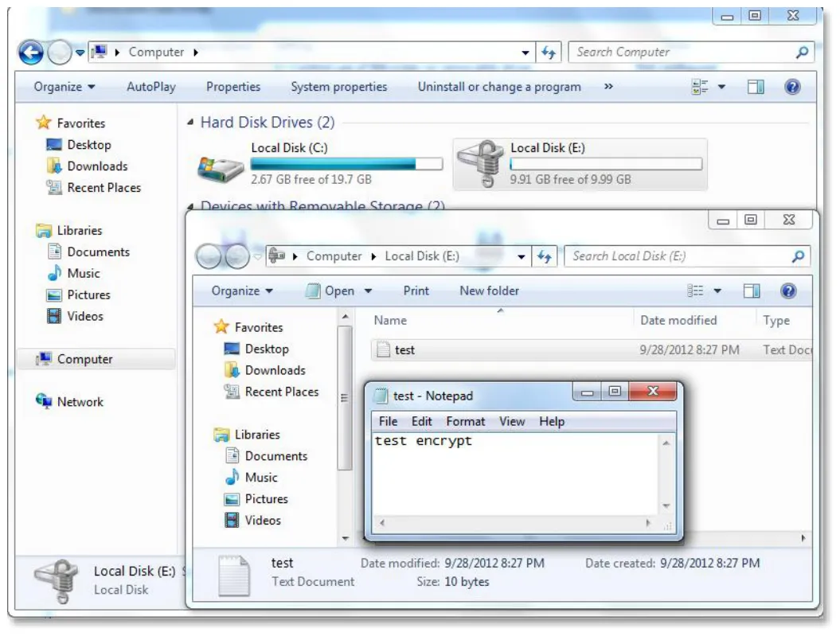
Task: Expand the address history dropdown in the Computer window
Action: click(x=525, y=53)
